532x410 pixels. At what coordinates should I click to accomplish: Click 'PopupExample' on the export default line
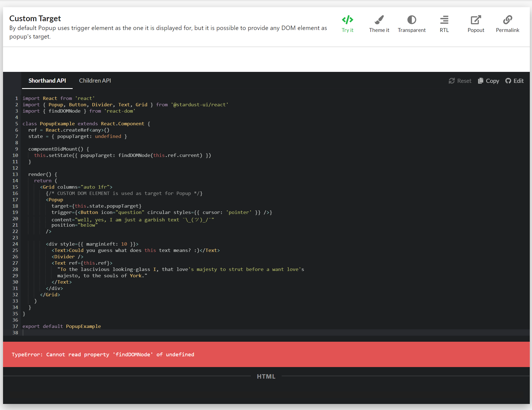(83, 326)
